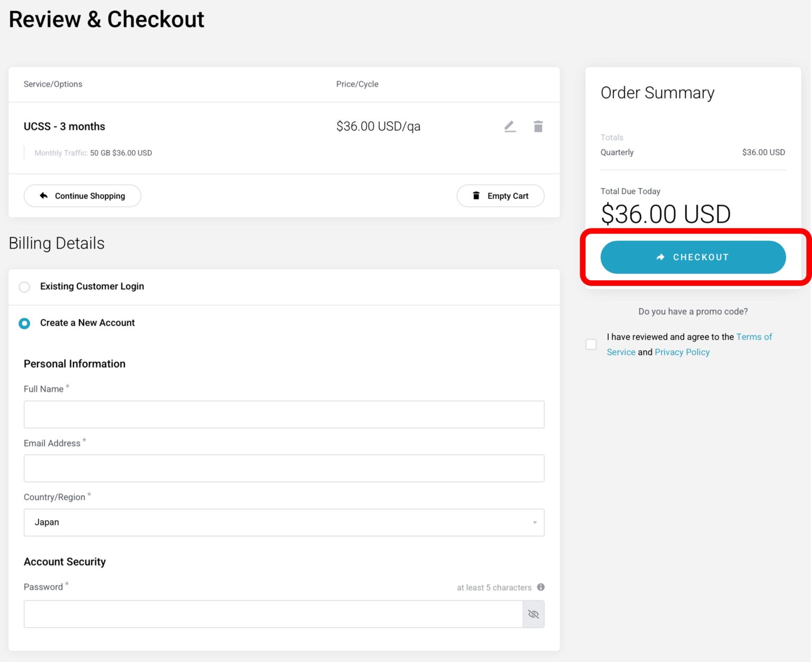Open the Country/Region dropdown showing Japan
Image resolution: width=812 pixels, height=662 pixels.
[284, 522]
